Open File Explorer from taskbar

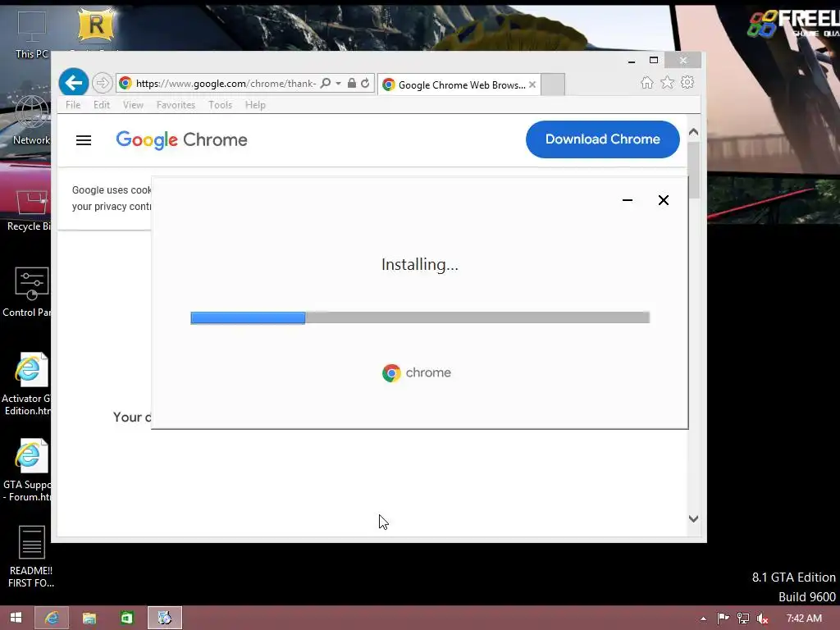pos(89,618)
